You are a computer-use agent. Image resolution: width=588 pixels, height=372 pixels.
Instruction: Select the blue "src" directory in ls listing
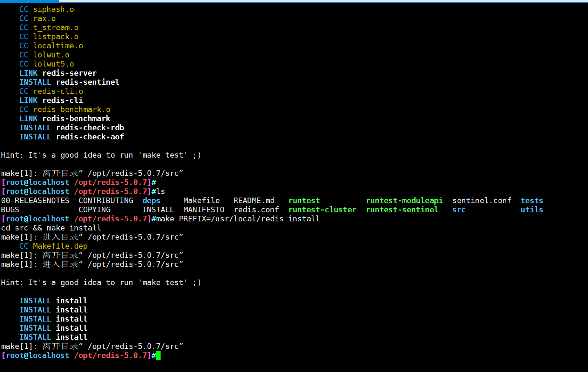tap(459, 210)
